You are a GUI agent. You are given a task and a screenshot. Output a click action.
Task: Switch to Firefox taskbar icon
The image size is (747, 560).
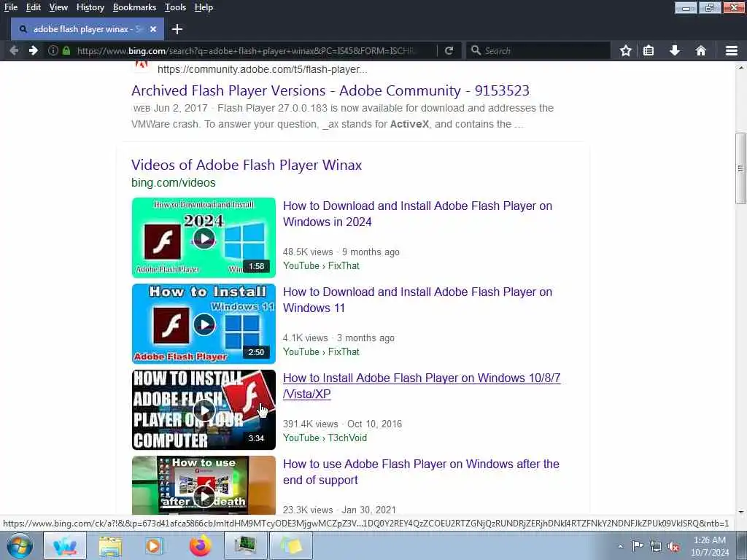tap(200, 545)
